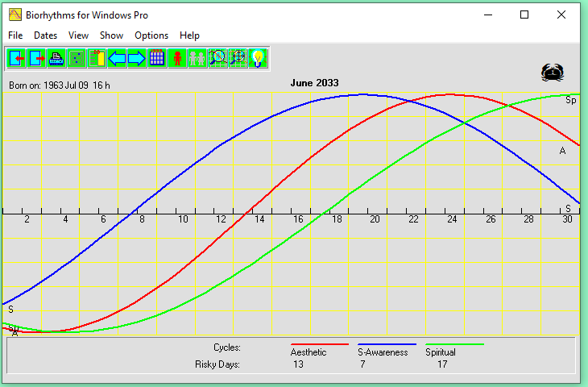Click the app icon in title bar

15,15
